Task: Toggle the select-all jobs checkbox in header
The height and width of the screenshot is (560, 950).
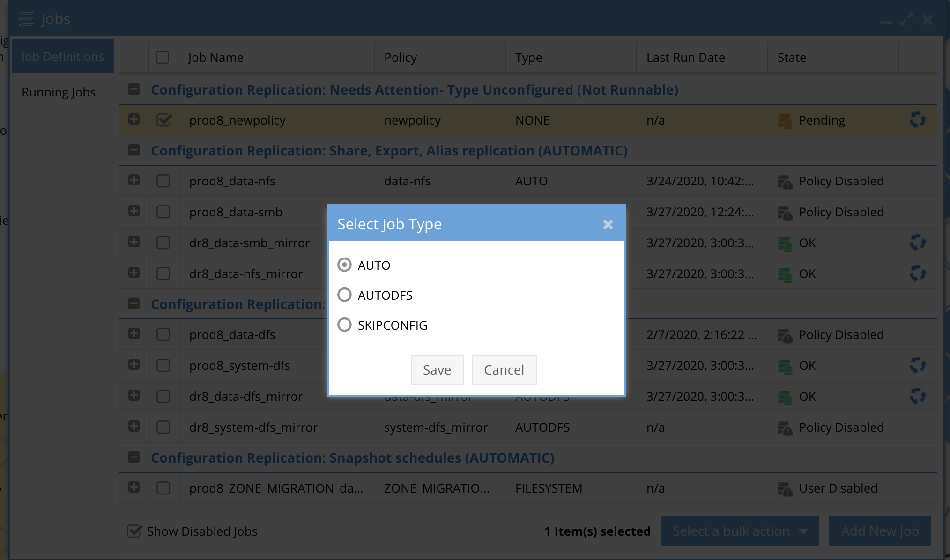Action: 162,57
